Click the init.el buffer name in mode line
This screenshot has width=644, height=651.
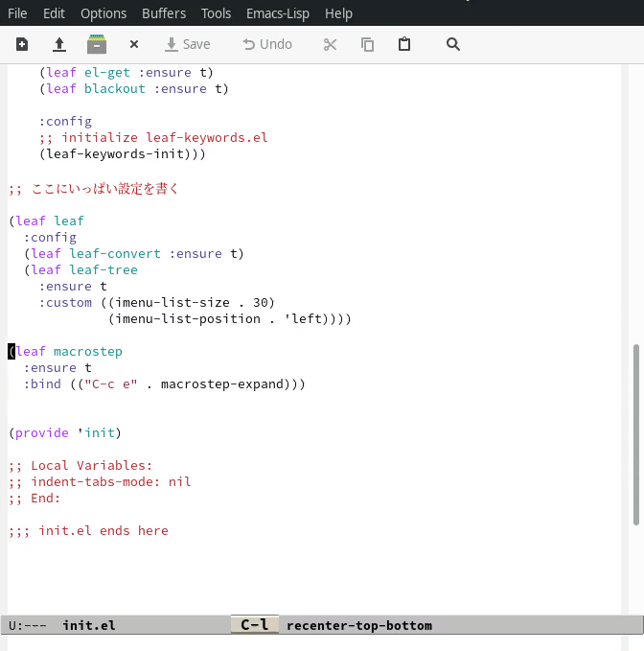[x=89, y=626]
